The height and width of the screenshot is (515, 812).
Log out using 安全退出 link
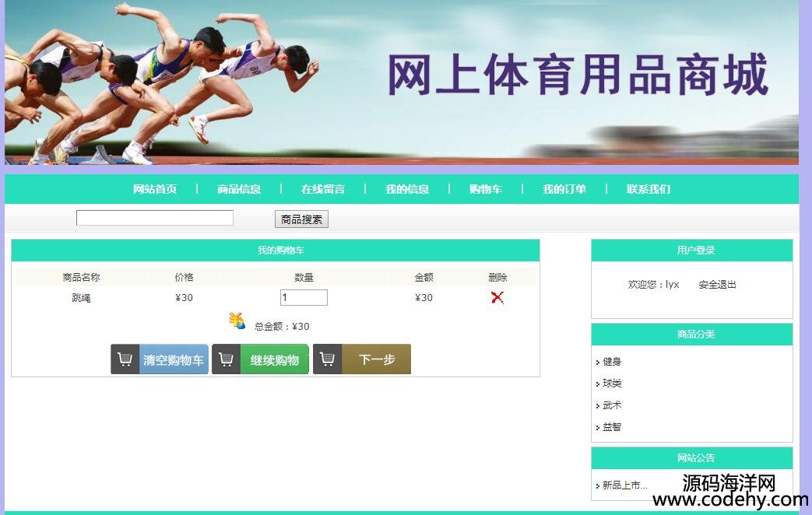pos(717,284)
